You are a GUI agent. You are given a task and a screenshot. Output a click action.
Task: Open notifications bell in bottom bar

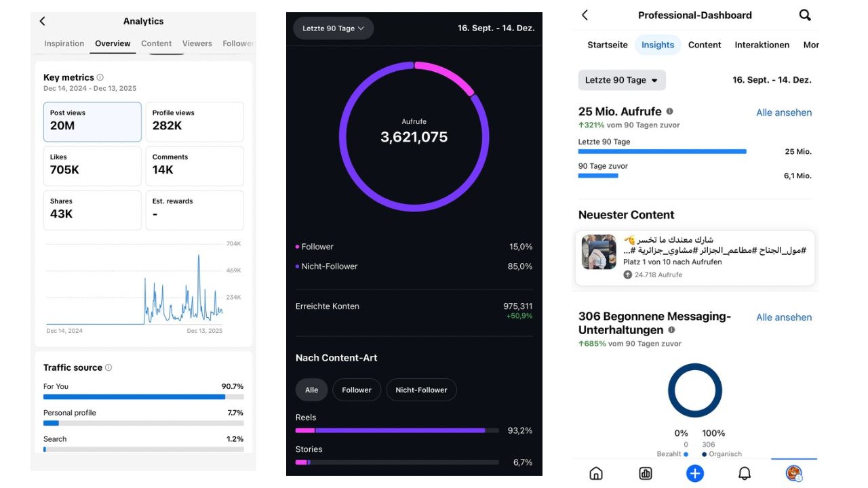745,473
